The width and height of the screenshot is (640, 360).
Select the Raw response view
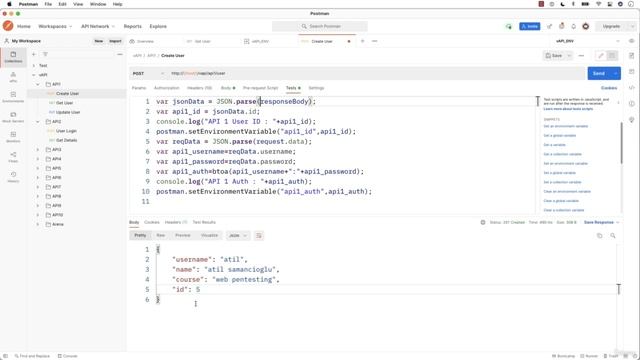161,236
